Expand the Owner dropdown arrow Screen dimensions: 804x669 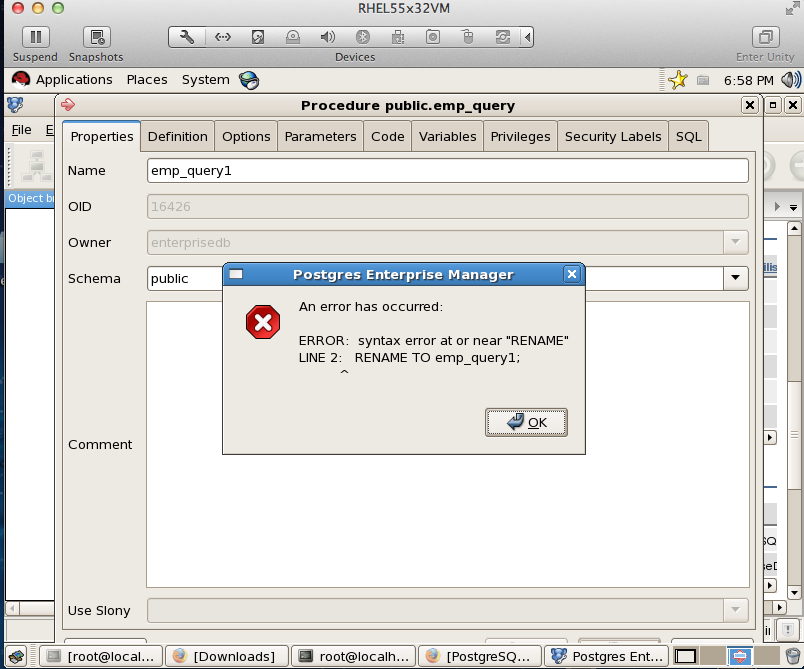(736, 242)
